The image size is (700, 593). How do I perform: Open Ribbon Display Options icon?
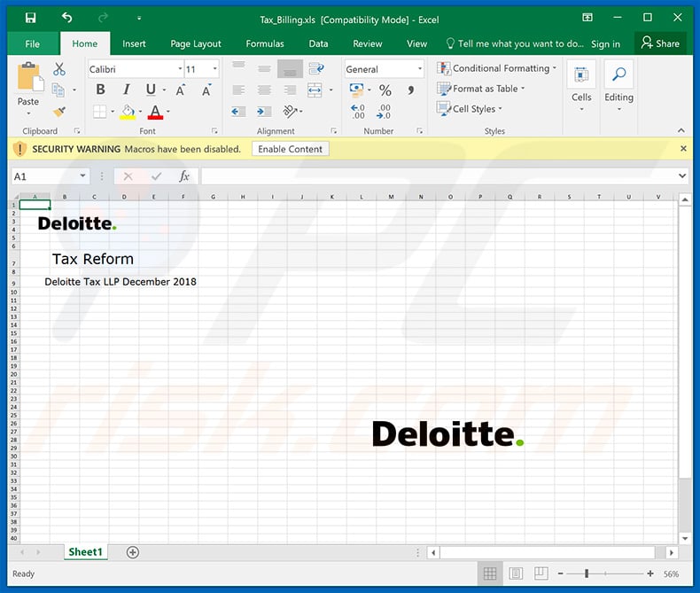click(587, 18)
